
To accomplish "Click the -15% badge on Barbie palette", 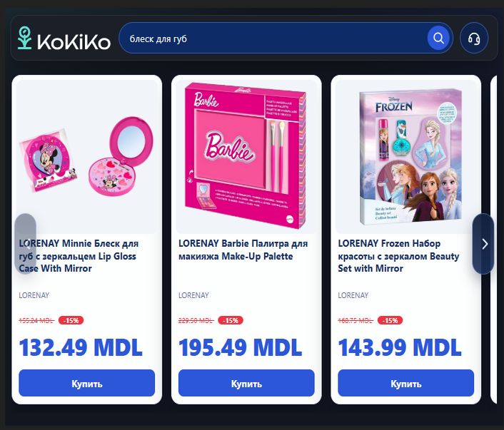I will click(231, 320).
